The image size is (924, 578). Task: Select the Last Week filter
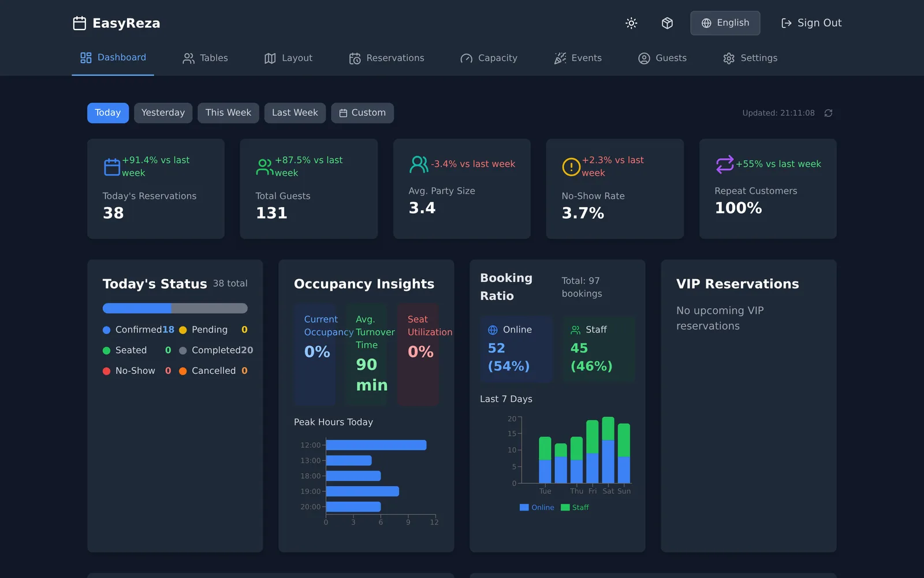point(295,113)
